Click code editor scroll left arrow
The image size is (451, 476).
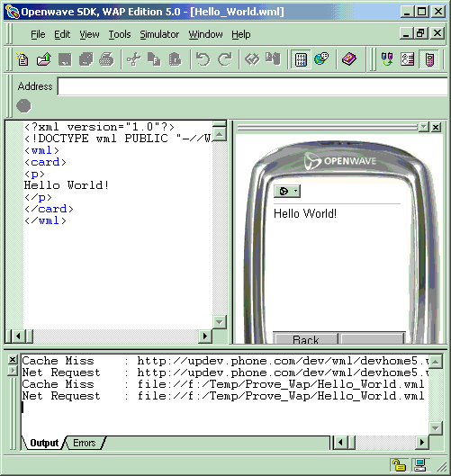[x=18, y=337]
